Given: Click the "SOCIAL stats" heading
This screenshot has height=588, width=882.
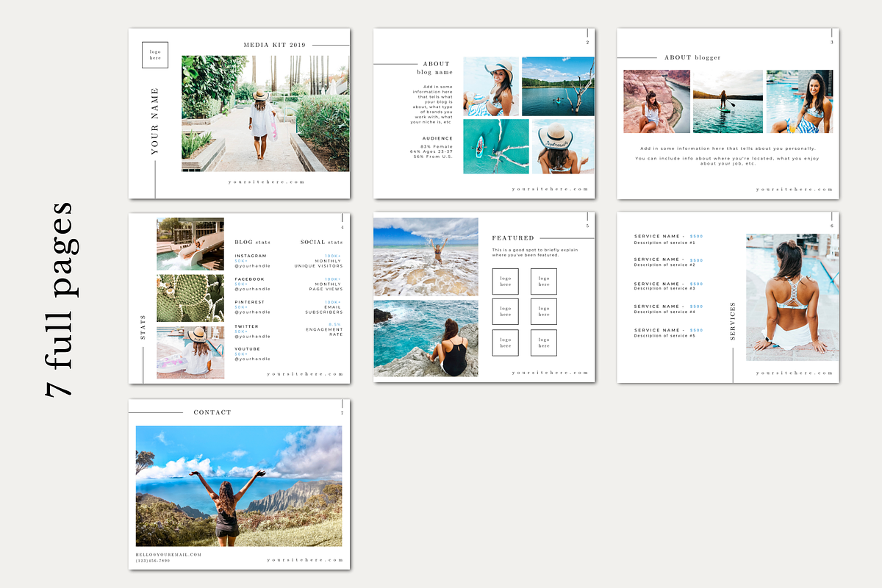Looking at the screenshot, I should pos(321,242).
